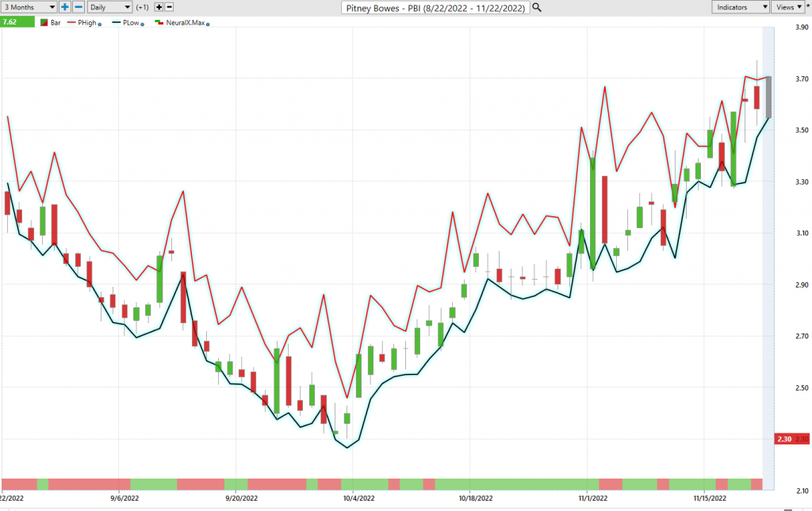Click the PHigh red line legend swatch
This screenshot has width=812, height=511.
click(x=71, y=23)
